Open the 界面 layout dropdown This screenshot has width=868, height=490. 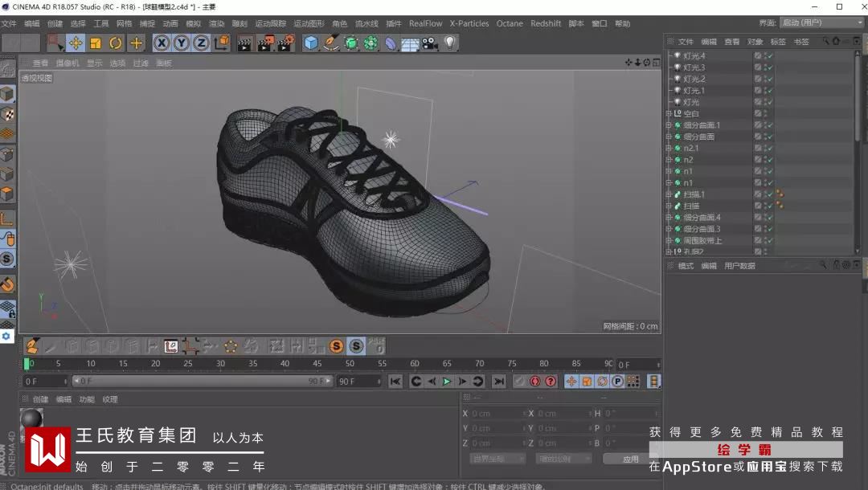coord(811,22)
